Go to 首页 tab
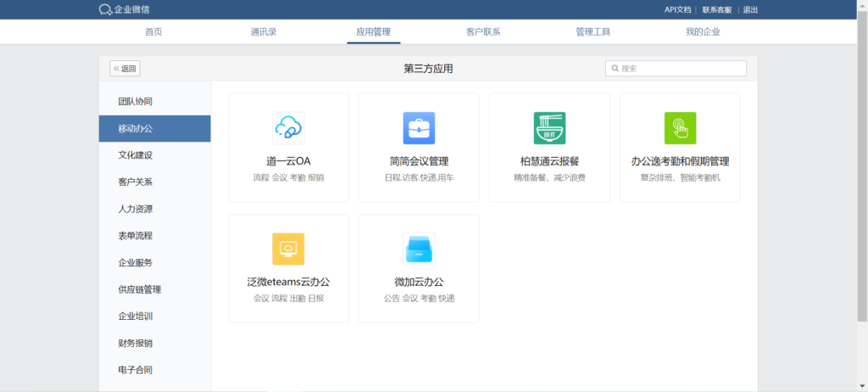 [x=153, y=31]
